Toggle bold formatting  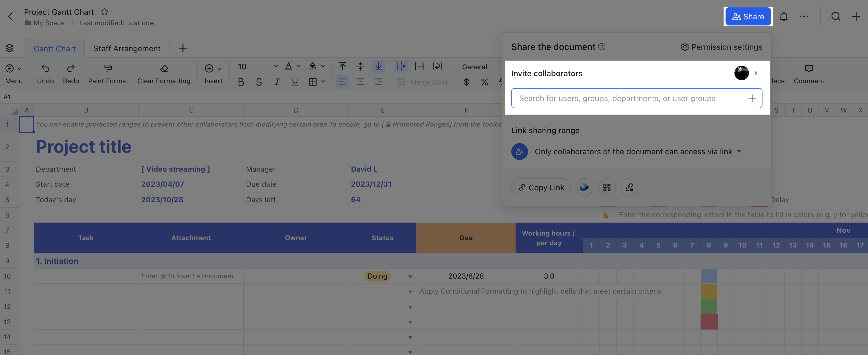(x=241, y=82)
